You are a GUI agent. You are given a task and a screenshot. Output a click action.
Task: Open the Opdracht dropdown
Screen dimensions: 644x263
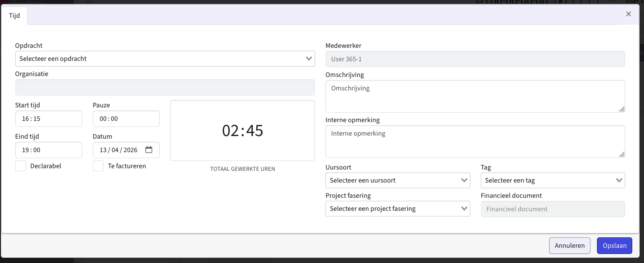click(165, 59)
